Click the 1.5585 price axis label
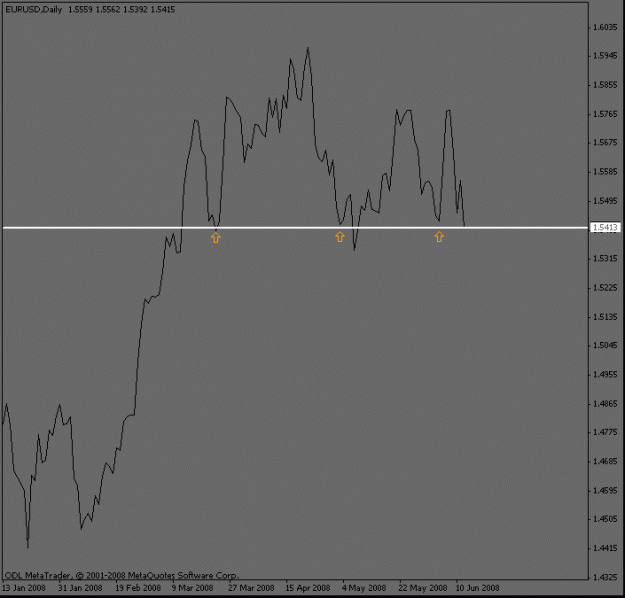Image resolution: width=625 pixels, height=598 pixels. 605,172
